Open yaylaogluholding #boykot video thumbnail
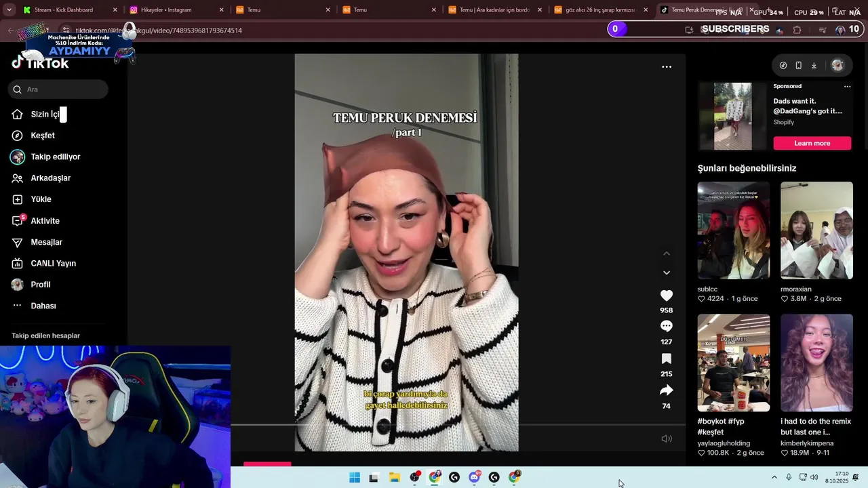Image resolution: width=868 pixels, height=488 pixels. 734,363
